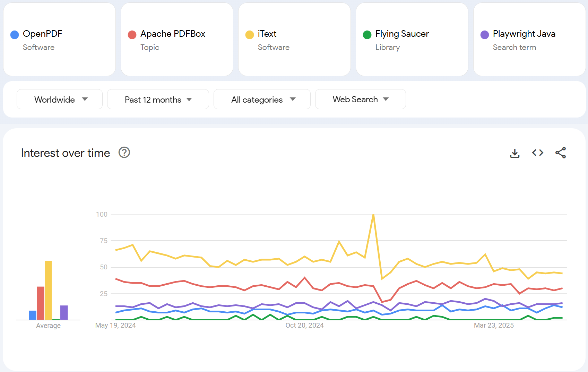Click the Software label under OpenPDF
The width and height of the screenshot is (588, 372).
click(x=38, y=47)
